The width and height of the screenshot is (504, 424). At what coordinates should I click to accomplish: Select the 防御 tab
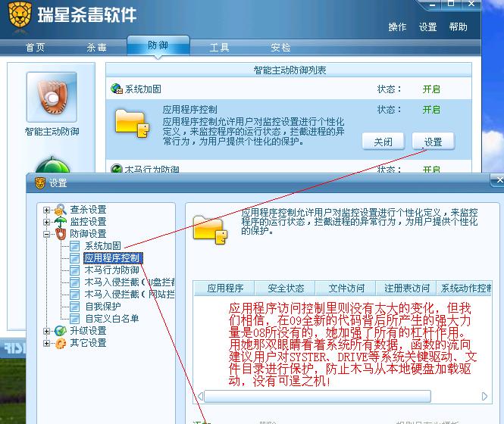[x=158, y=45]
